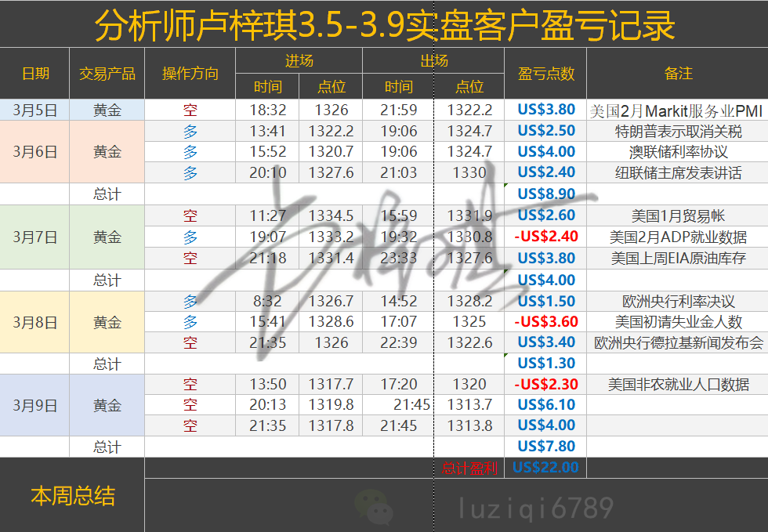Select the 本周总结 cell
768x532 pixels.
point(72,495)
